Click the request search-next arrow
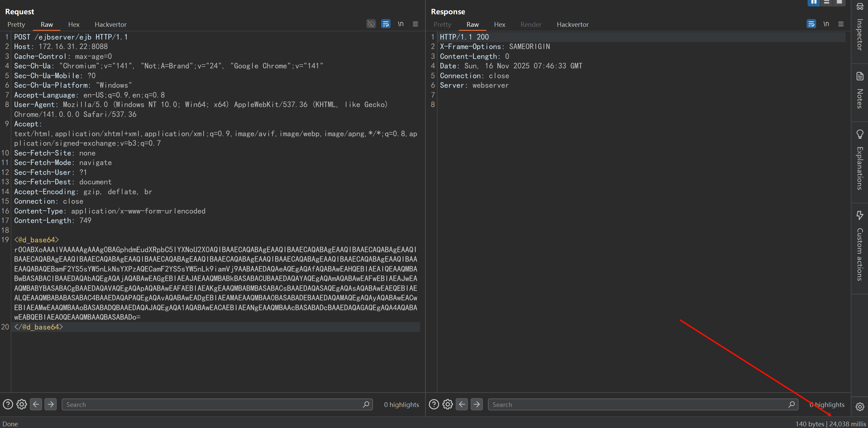868x428 pixels. [x=51, y=404]
